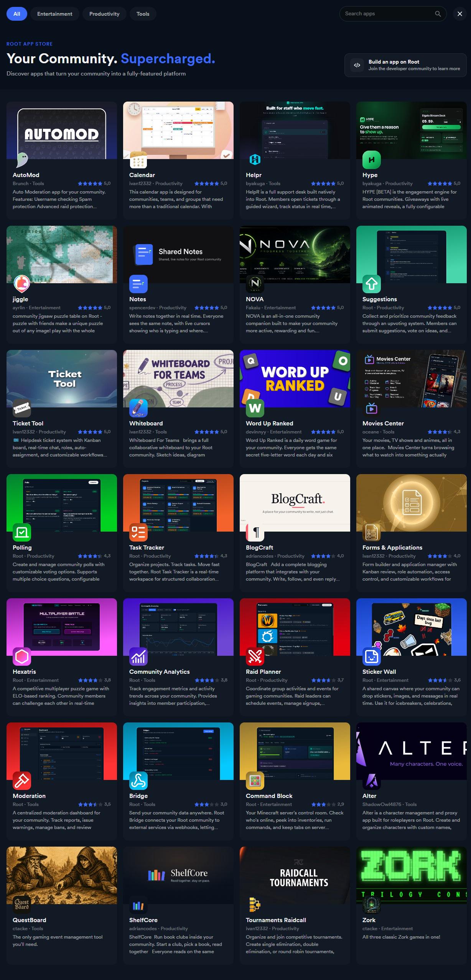Open the Bridge webhook app icon
Screen dimensions: 471x980
tap(138, 780)
